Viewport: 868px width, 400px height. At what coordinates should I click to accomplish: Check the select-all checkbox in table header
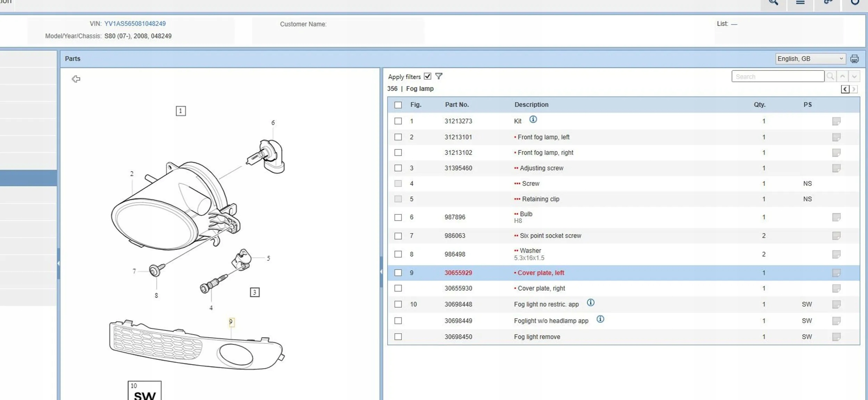click(398, 105)
